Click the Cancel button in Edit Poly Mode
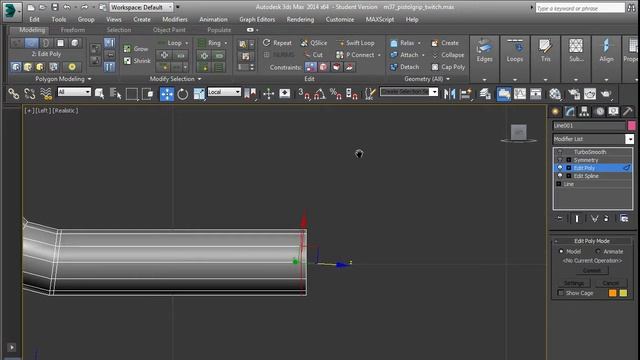Viewport: 640px width, 360px height. [610, 283]
